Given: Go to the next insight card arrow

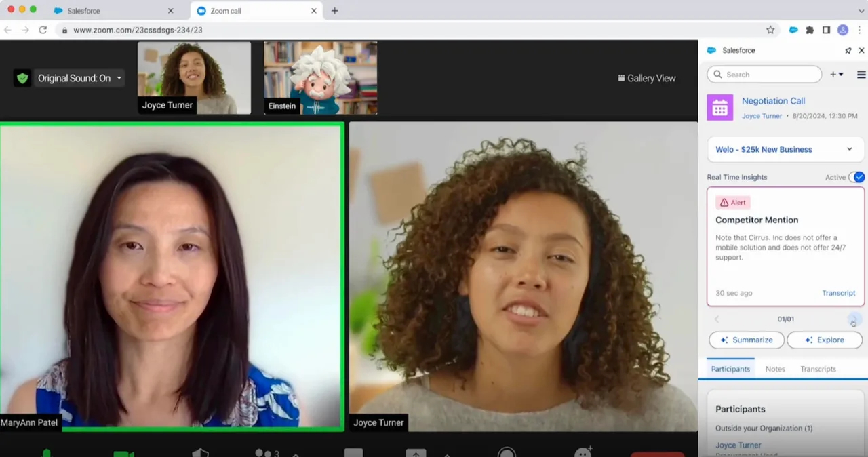Looking at the screenshot, I should coord(854,319).
